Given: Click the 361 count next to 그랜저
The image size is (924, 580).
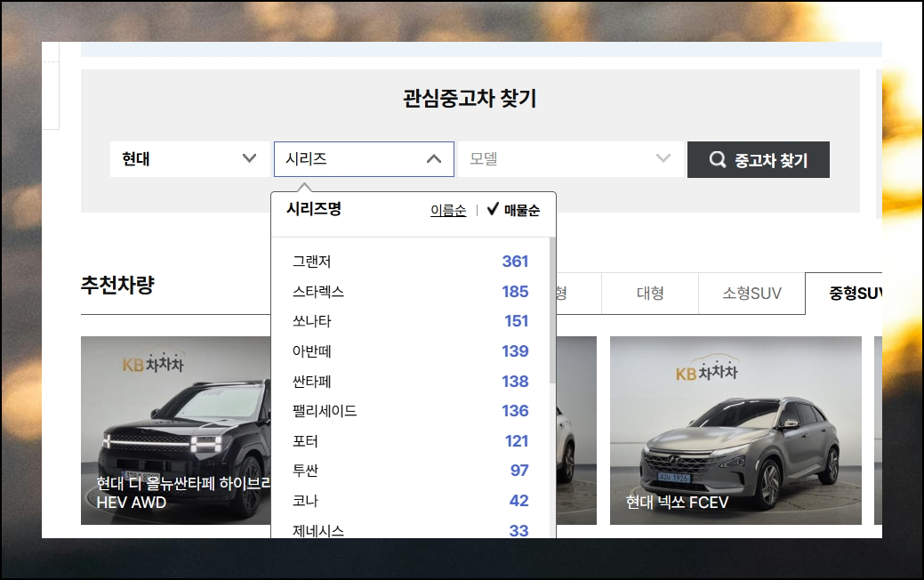Looking at the screenshot, I should coord(515,262).
